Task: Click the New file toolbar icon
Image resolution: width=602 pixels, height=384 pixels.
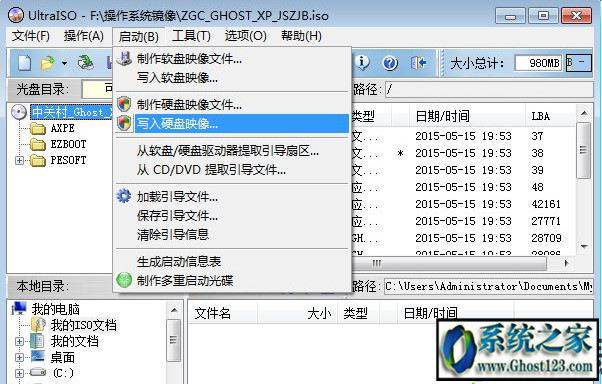Action: (25, 63)
